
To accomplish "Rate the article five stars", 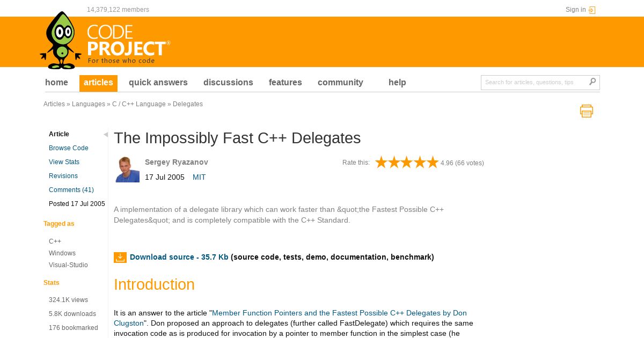I will (x=433, y=163).
